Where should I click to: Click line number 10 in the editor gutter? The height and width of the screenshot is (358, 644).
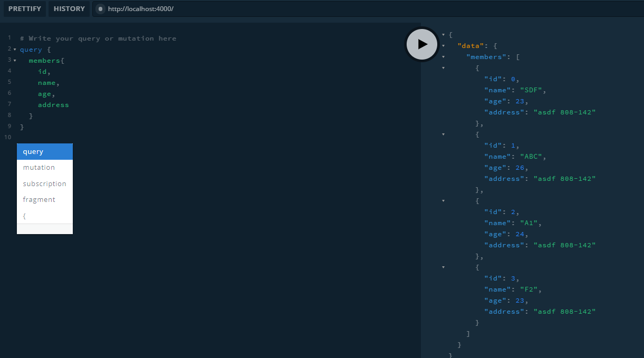7,137
